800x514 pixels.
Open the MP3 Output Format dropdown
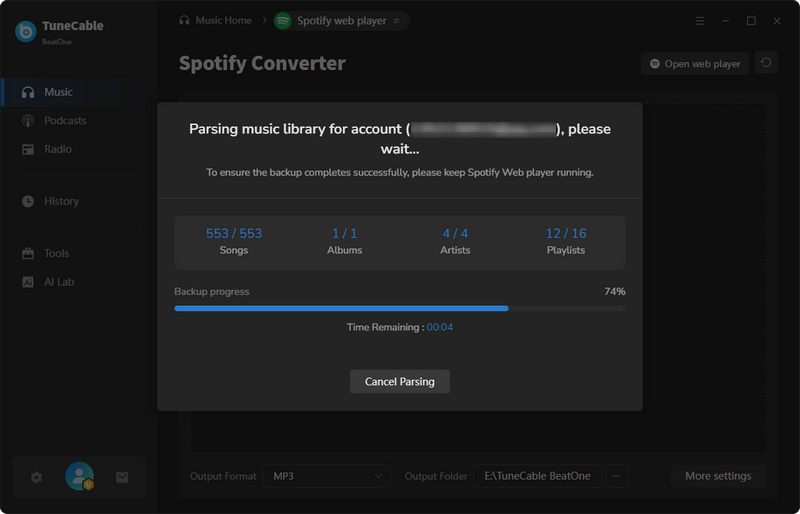pyautogui.click(x=327, y=476)
